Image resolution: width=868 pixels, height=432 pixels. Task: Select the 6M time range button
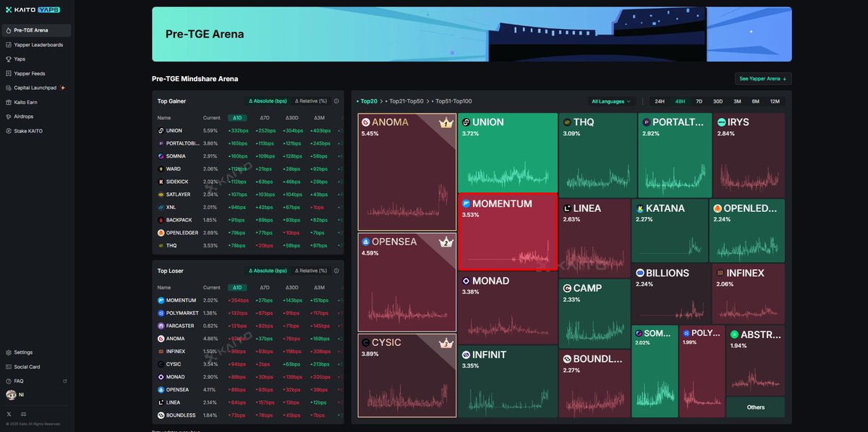pyautogui.click(x=756, y=101)
